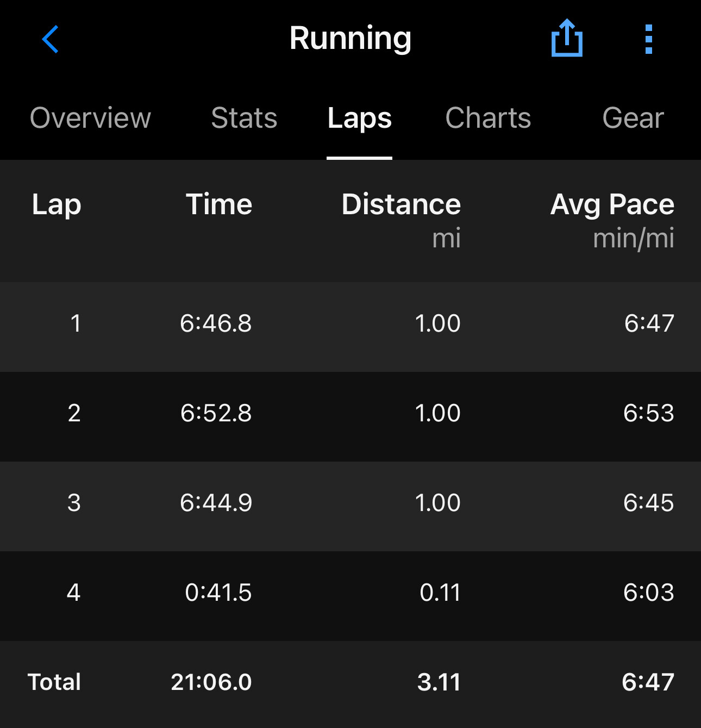Viewport: 701px width, 728px height.
Task: Select the Laps tab
Action: click(x=359, y=118)
